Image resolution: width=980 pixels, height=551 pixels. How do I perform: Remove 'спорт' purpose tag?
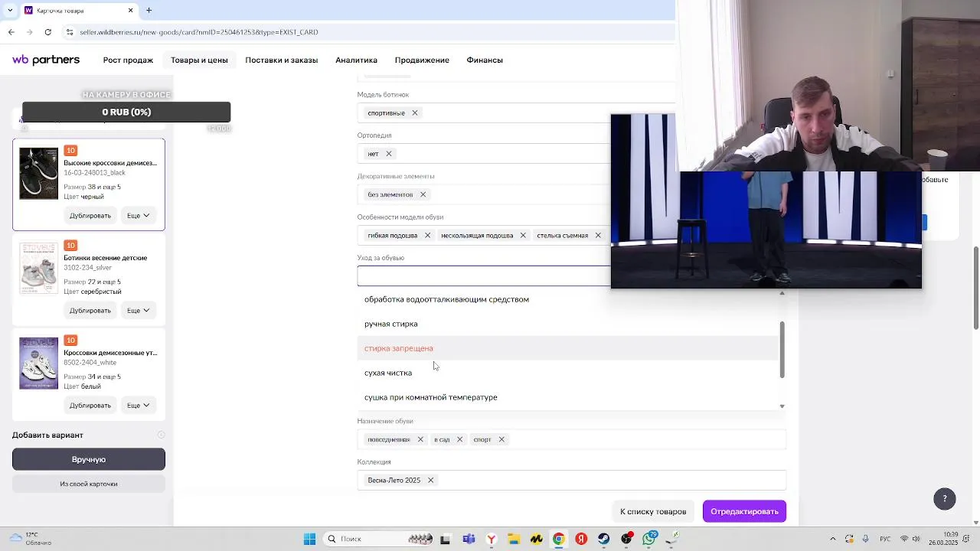(x=501, y=439)
